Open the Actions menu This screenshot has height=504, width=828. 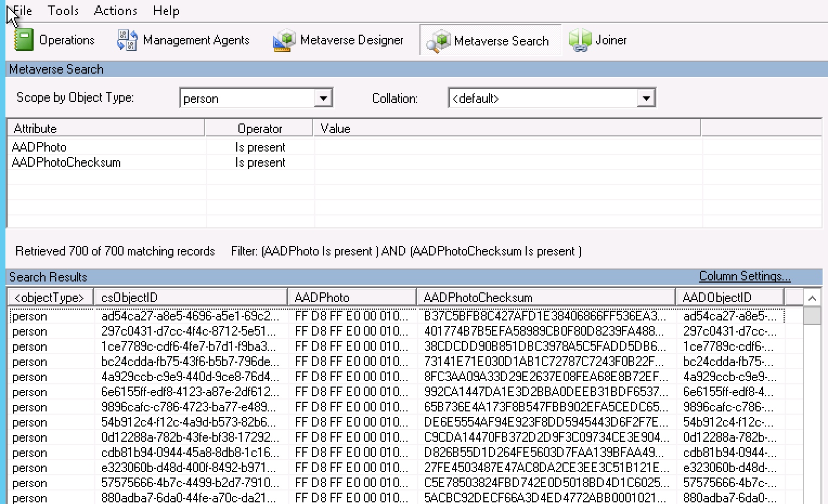tap(115, 10)
